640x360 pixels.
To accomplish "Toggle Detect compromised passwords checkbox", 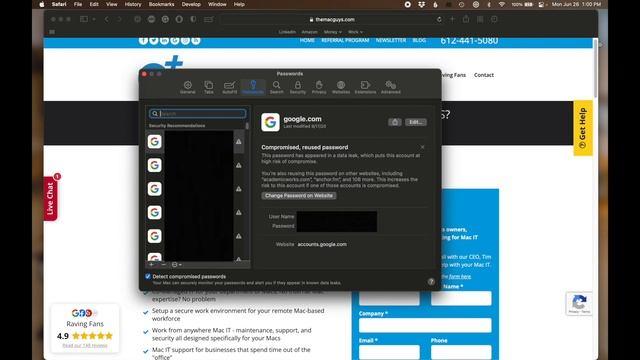I will tap(148, 276).
